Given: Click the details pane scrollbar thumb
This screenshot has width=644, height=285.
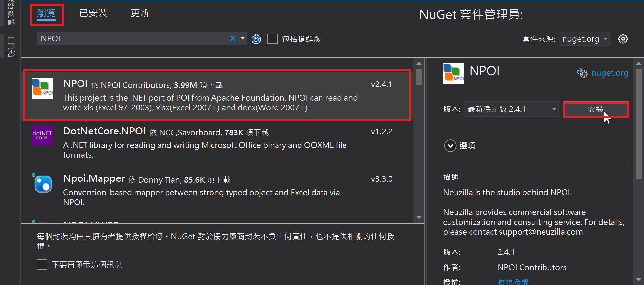Looking at the screenshot, I should pyautogui.click(x=638, y=123).
